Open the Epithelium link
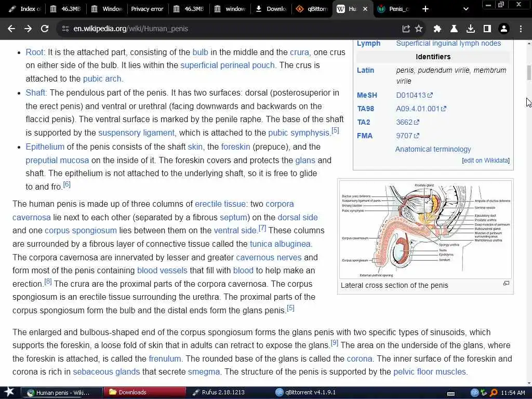 click(x=45, y=147)
